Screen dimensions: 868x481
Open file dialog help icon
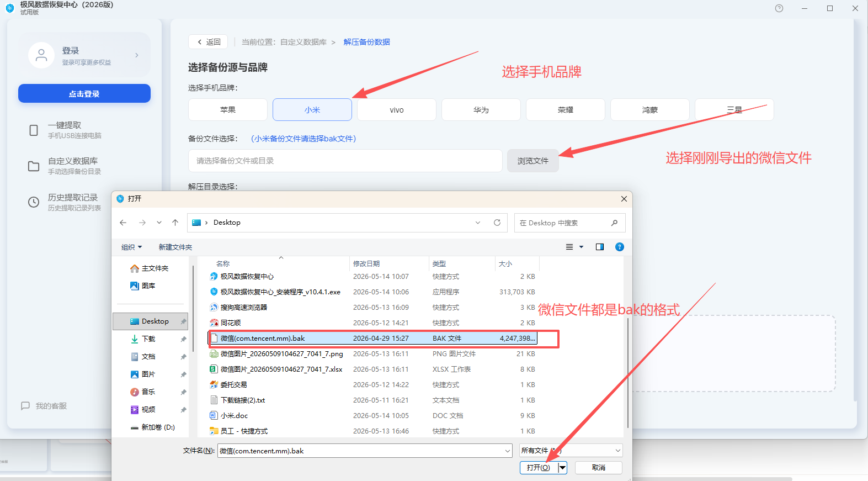[620, 247]
